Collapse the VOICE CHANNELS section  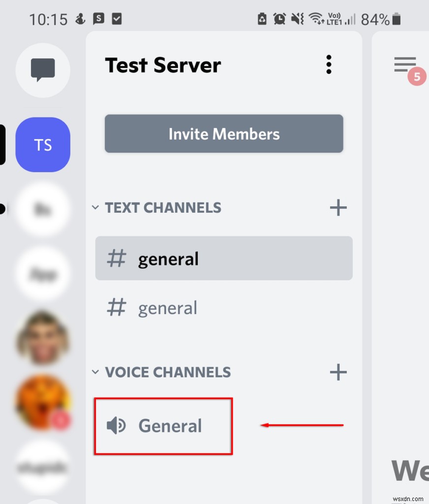pyautogui.click(x=95, y=373)
